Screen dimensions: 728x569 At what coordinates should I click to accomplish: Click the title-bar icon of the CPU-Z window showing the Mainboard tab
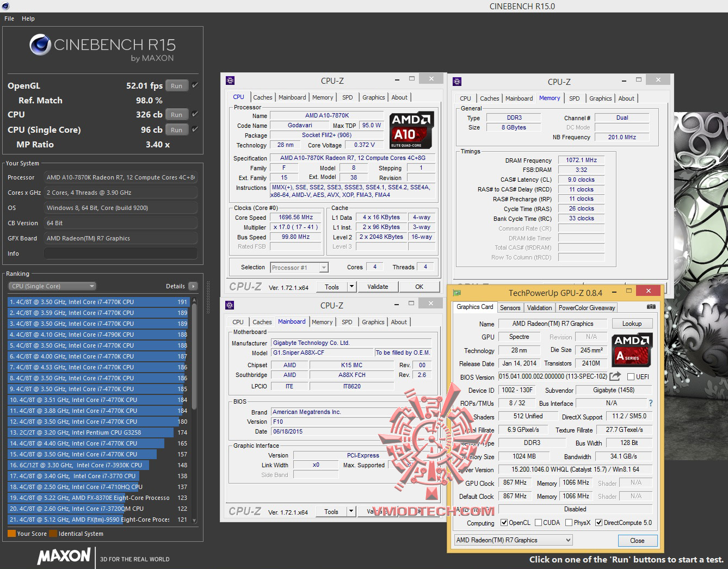[230, 305]
